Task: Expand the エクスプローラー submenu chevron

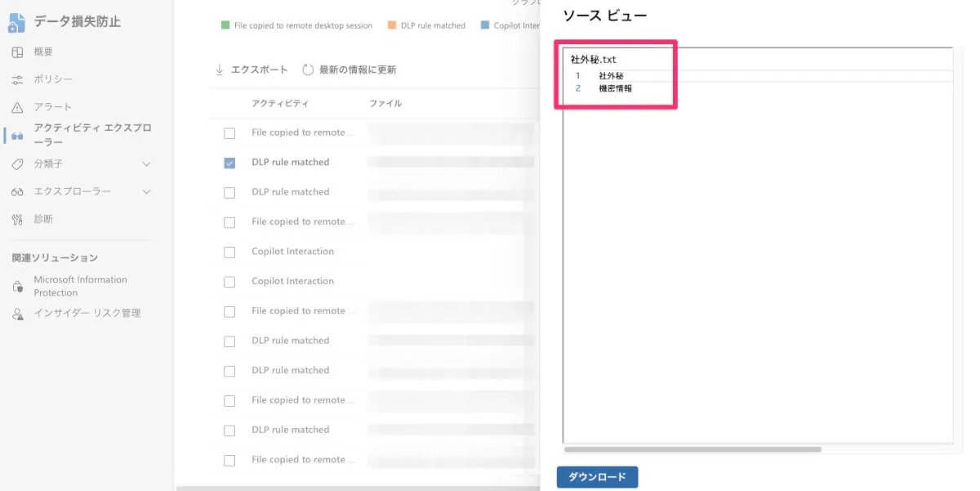Action: point(147,192)
